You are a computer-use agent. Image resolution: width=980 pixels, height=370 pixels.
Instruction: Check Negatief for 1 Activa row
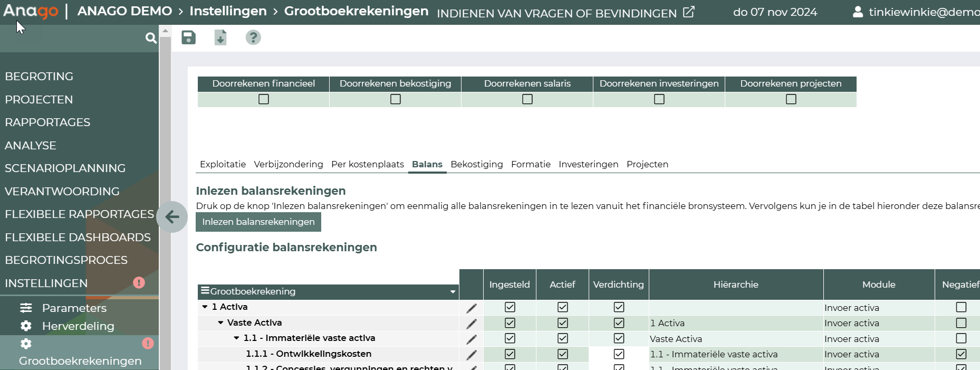[x=962, y=307]
